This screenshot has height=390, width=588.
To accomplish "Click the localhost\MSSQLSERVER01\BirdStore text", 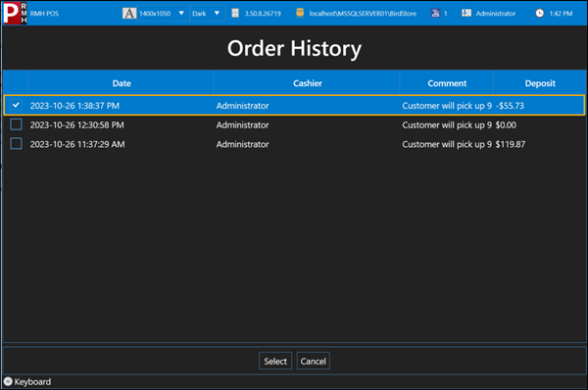I will tap(363, 14).
